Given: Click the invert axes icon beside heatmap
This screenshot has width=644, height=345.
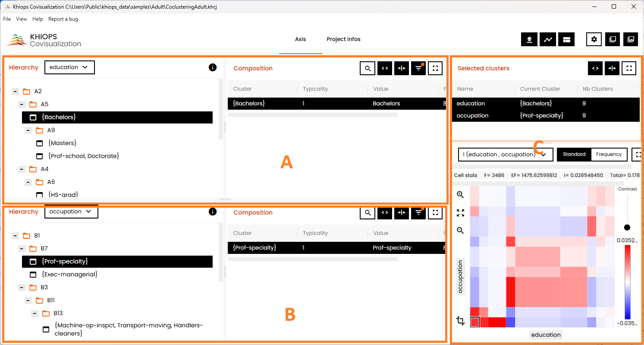Looking at the screenshot, I should (460, 321).
